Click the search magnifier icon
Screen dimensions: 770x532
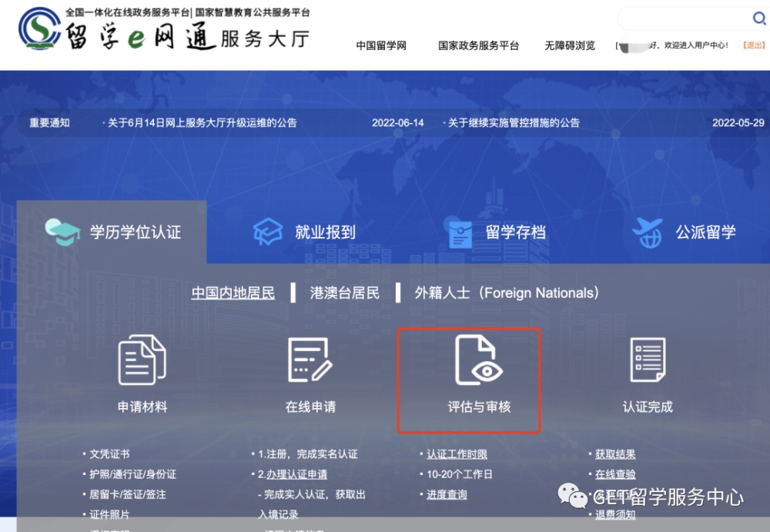coord(759,18)
